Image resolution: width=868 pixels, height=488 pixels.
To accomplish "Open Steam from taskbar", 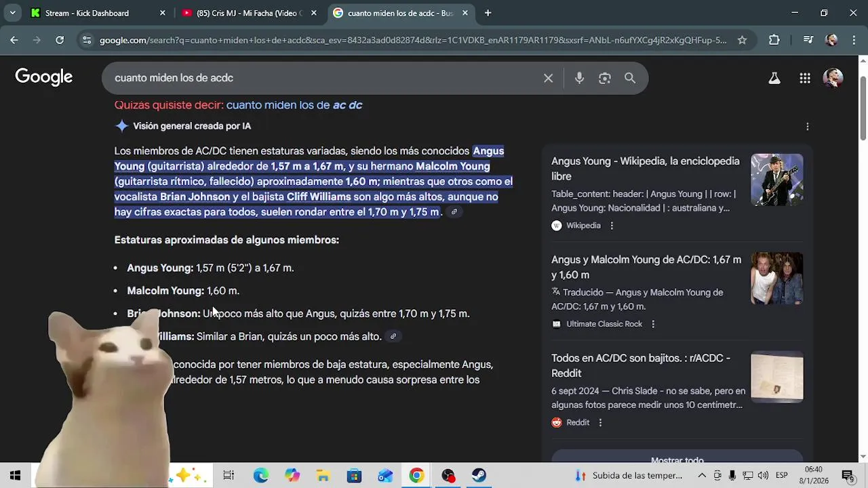I will point(479,475).
